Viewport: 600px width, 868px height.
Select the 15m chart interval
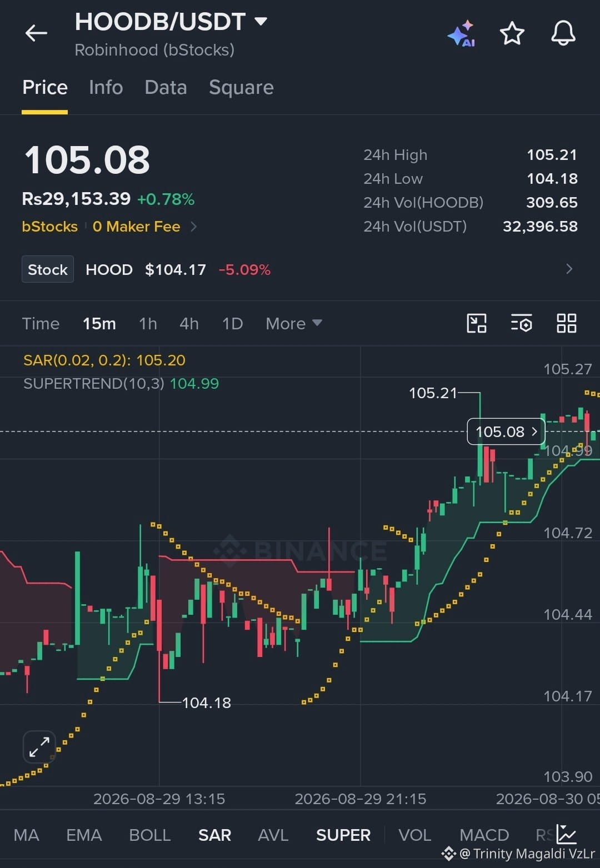99,323
